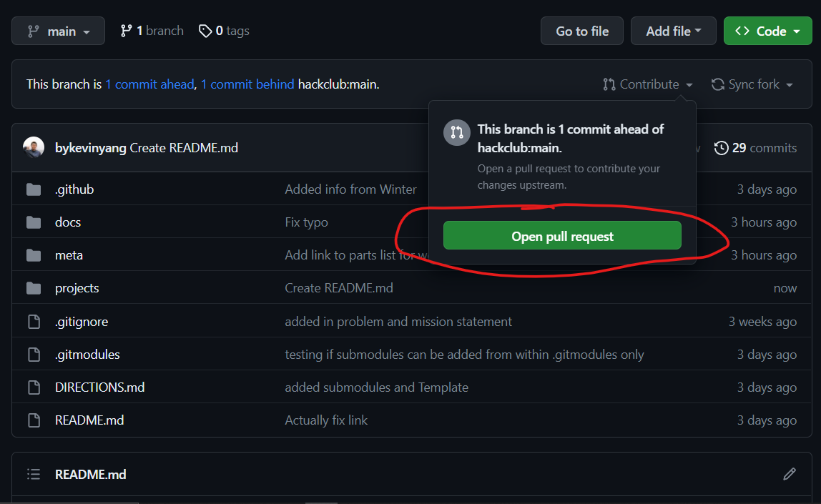Click the now timestamp in the projects row
This screenshot has height=504, width=821.
[785, 288]
